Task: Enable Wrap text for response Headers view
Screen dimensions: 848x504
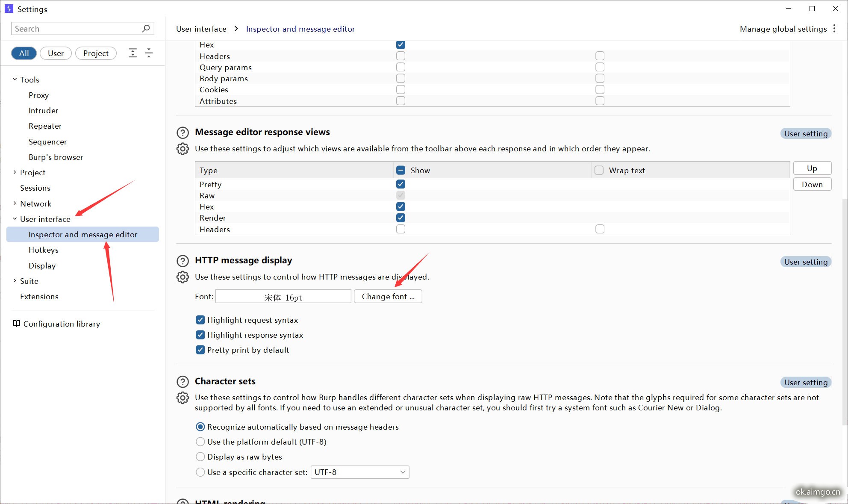Action: 600,229
